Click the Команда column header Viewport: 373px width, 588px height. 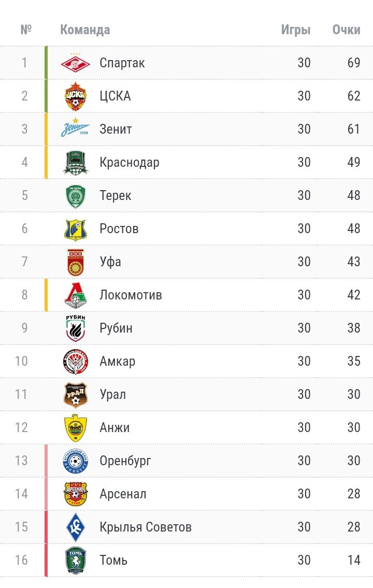pyautogui.click(x=85, y=30)
